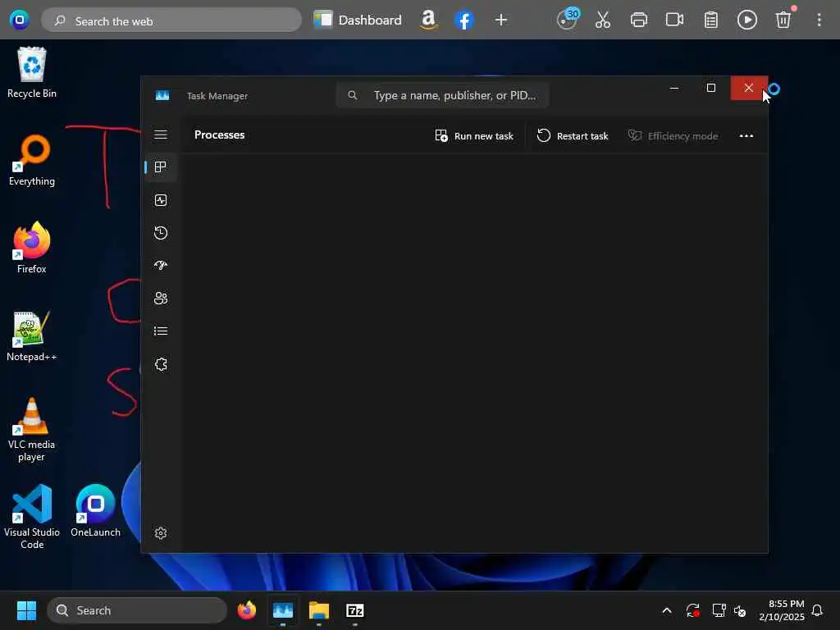The image size is (840, 630).
Task: Open the Facebook shortcut icon
Action: pyautogui.click(x=464, y=21)
